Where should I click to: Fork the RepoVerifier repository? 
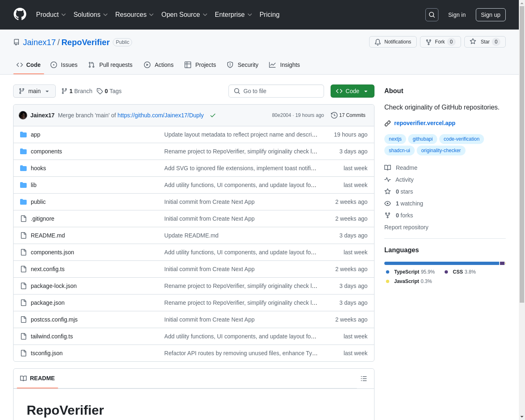pos(441,42)
